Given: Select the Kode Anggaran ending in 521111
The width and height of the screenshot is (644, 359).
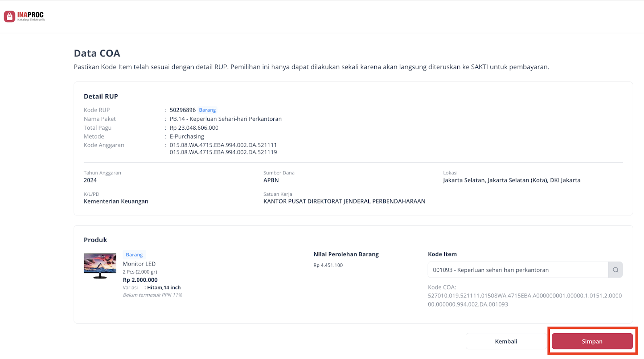Looking at the screenshot, I should tap(223, 145).
